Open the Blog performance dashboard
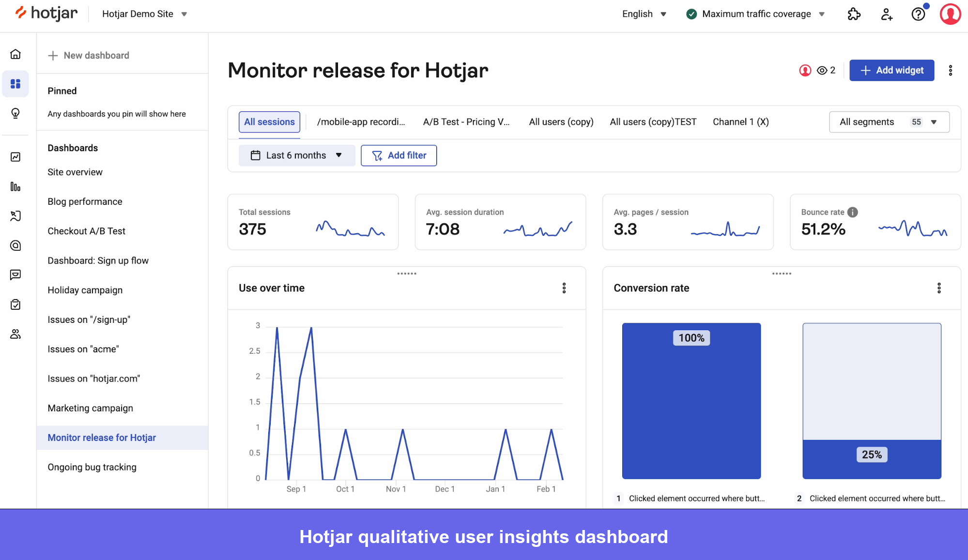The width and height of the screenshot is (968, 560). tap(85, 201)
